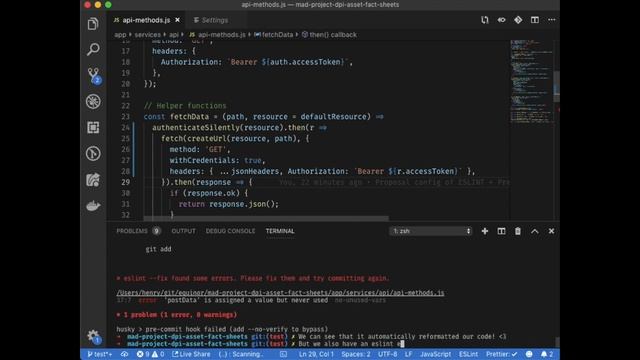
Task: Click the code minimap
Action: click(x=531, y=82)
